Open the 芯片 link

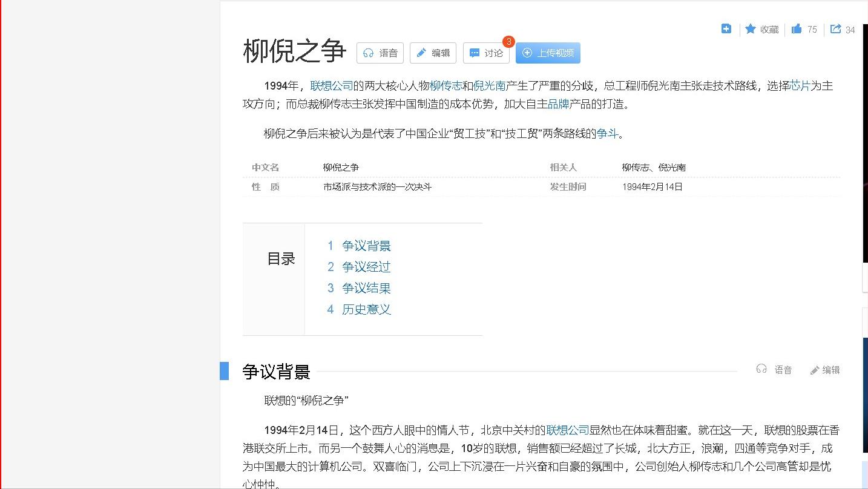click(799, 86)
